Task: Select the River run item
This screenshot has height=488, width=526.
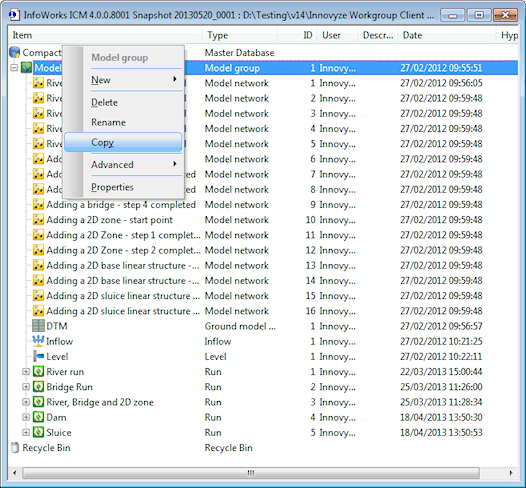Action: click(x=65, y=372)
